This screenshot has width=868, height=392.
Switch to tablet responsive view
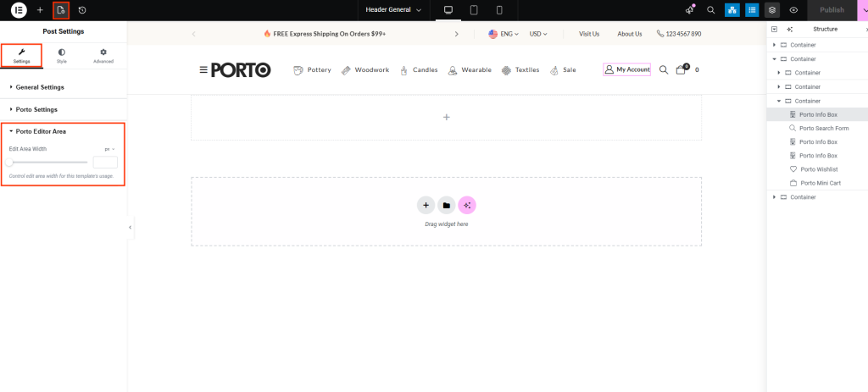[x=474, y=10]
